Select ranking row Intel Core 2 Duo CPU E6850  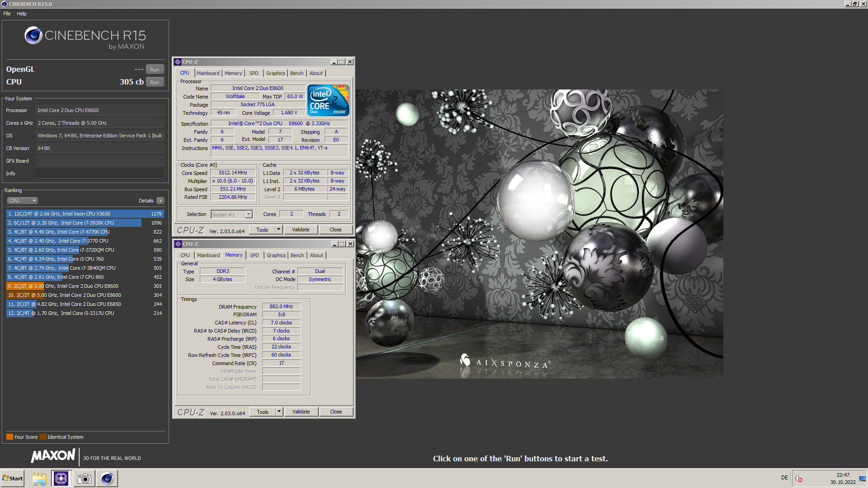click(x=85, y=304)
